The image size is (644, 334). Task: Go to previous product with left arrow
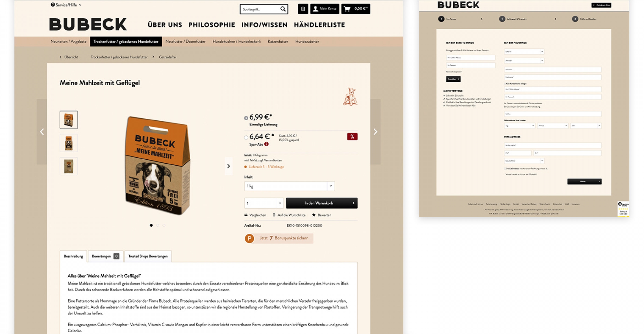pyautogui.click(x=42, y=132)
